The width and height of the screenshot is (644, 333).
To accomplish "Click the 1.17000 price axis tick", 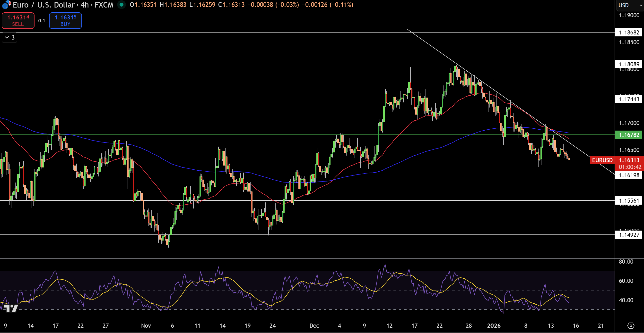I will pyautogui.click(x=629, y=123).
